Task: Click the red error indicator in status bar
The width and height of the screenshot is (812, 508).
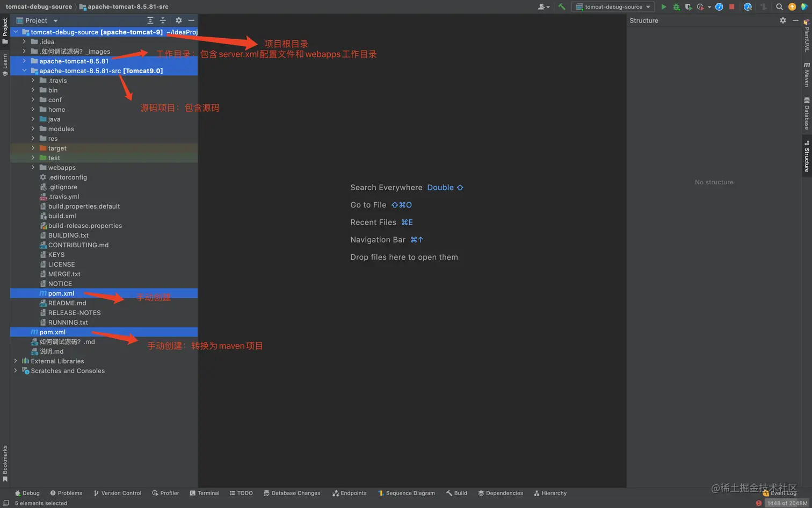Action: [759, 503]
